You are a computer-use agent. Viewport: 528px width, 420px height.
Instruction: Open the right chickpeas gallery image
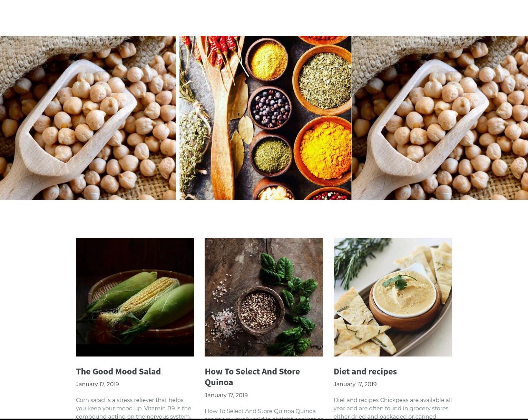coord(440,118)
